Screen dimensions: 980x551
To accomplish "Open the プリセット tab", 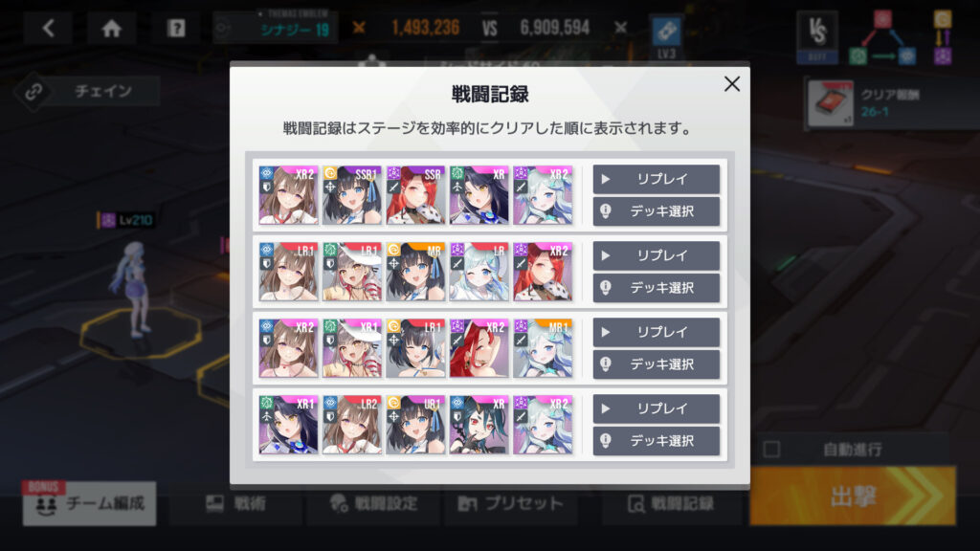I will point(511,503).
